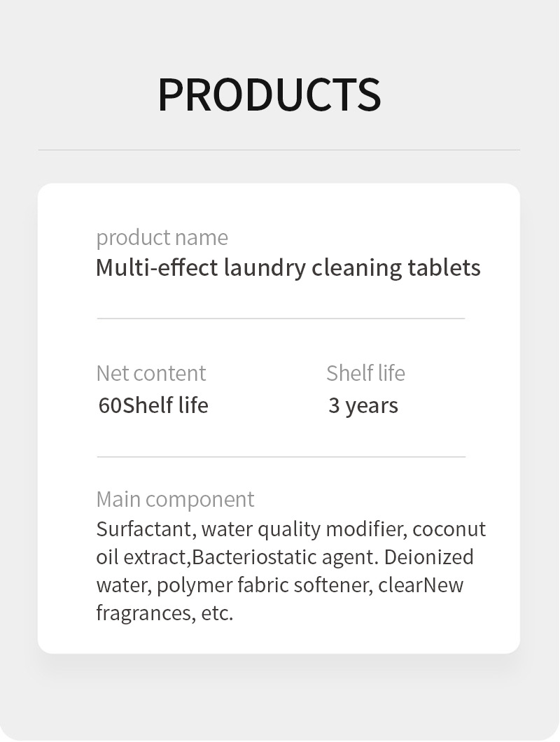Click the word "Deionized"
This screenshot has width=560, height=742.
click(x=429, y=557)
